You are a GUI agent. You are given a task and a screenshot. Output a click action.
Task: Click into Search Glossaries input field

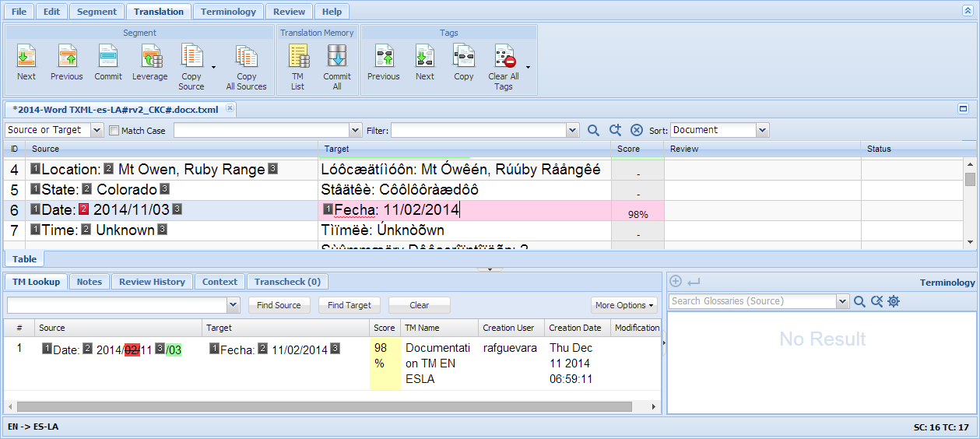tap(752, 301)
